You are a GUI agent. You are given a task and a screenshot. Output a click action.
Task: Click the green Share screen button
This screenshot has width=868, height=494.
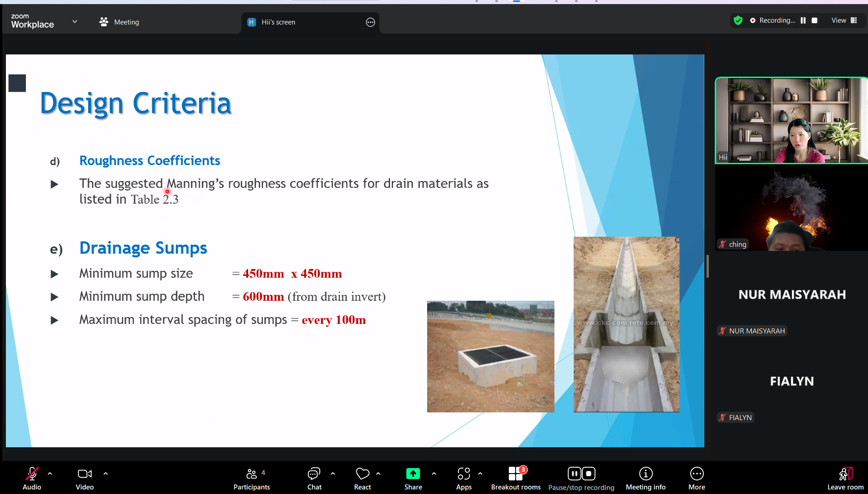[x=413, y=474]
